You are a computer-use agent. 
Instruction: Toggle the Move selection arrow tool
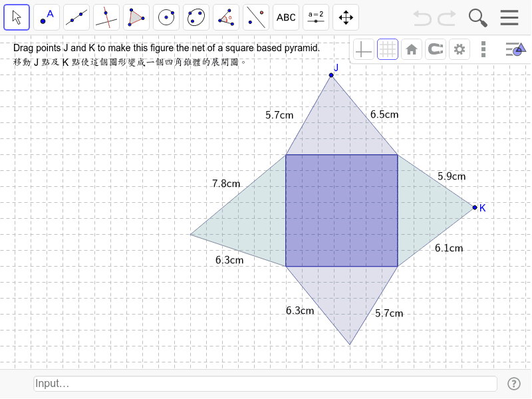[16, 17]
